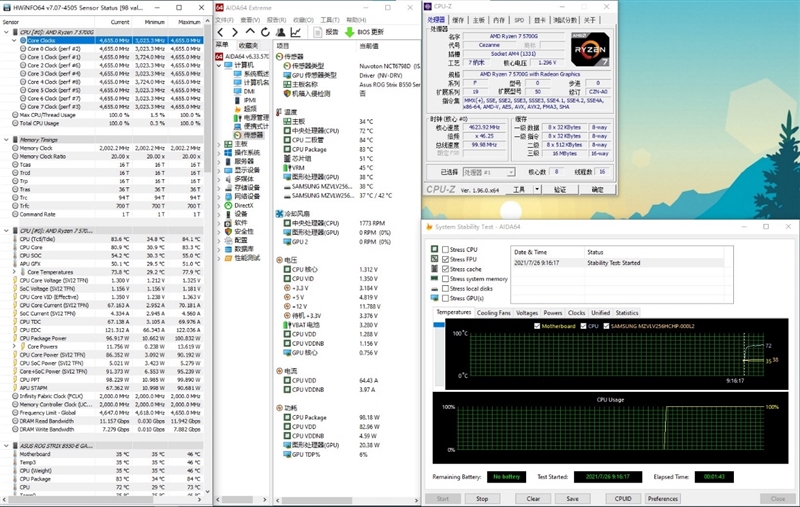This screenshot has height=507, width=800.
Task: Select 传感器 item in AIDA64 tree
Action: 249,135
